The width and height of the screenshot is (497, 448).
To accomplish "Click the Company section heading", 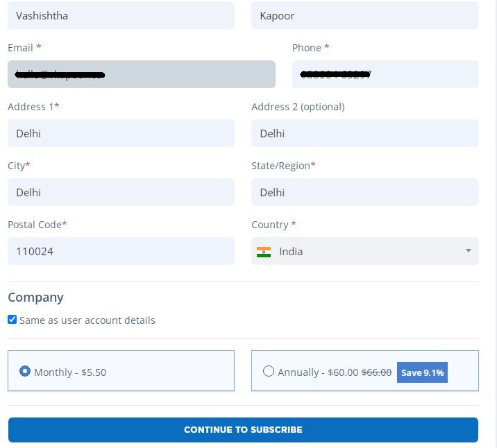I will click(x=35, y=297).
